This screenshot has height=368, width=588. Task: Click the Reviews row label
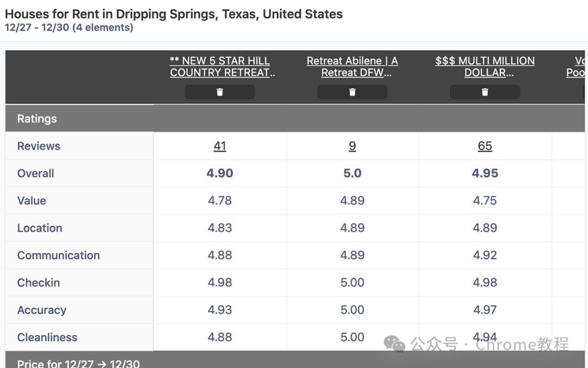pyautogui.click(x=39, y=146)
